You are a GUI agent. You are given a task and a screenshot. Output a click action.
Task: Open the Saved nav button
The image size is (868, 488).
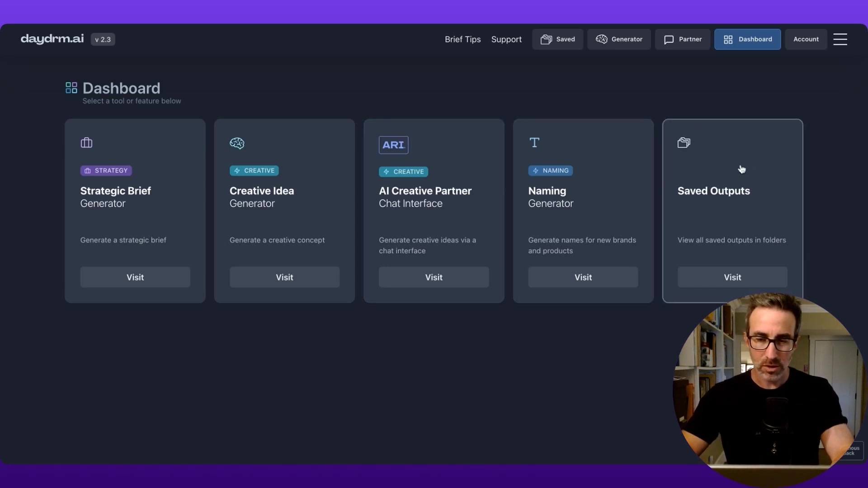(x=557, y=39)
